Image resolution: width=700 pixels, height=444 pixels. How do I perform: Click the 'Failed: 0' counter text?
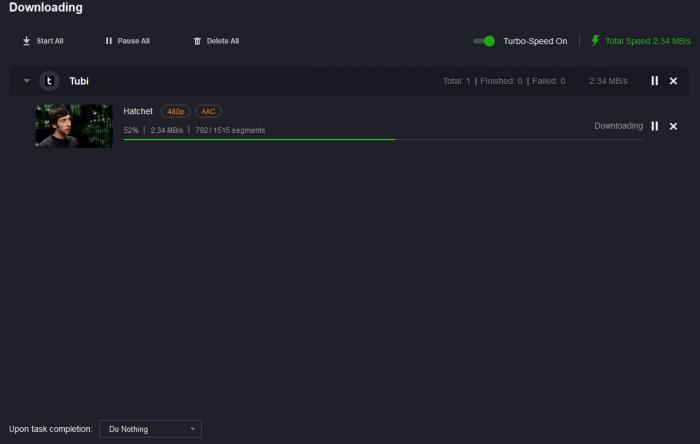pyautogui.click(x=549, y=81)
